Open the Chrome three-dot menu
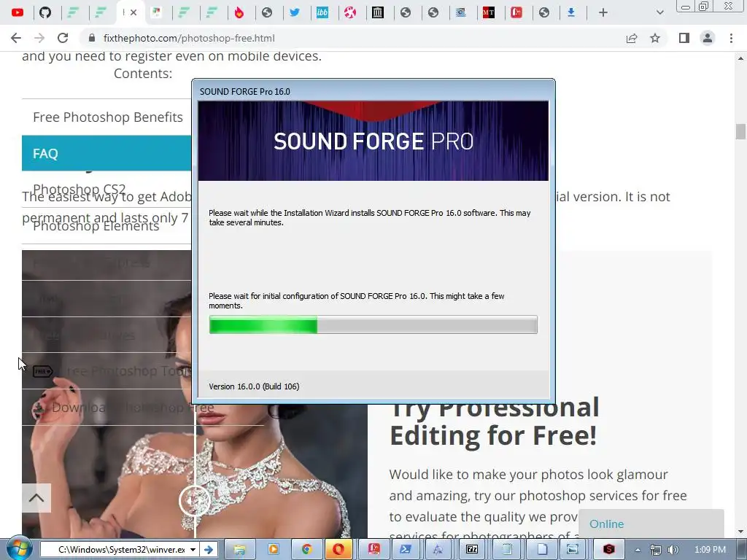 [x=731, y=38]
